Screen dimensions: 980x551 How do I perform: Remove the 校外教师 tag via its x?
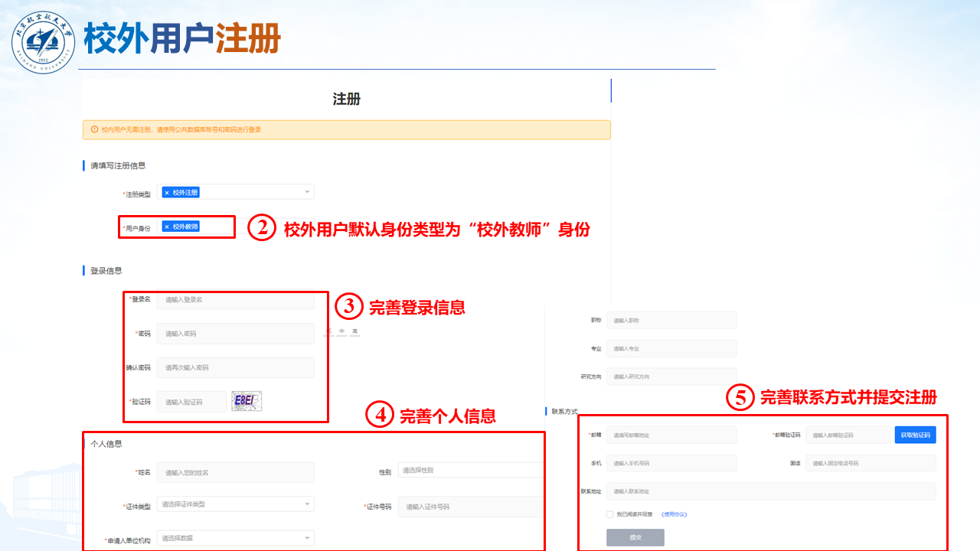coord(167,227)
